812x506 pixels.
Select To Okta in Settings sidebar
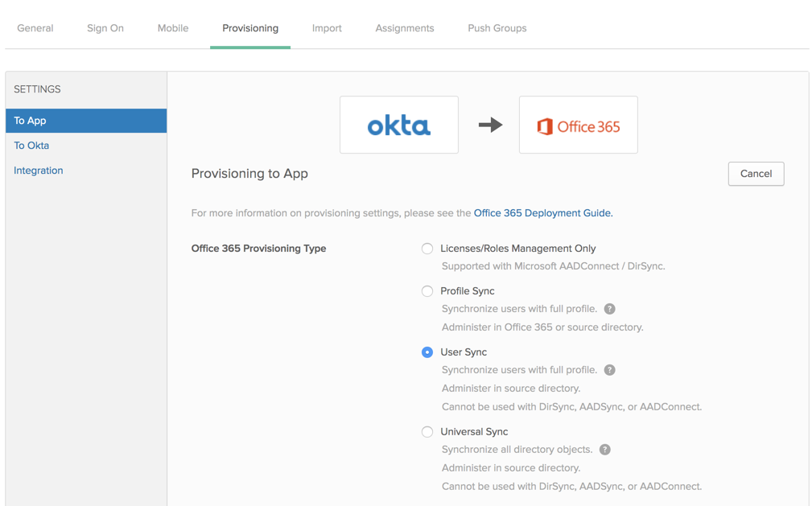[x=31, y=146]
